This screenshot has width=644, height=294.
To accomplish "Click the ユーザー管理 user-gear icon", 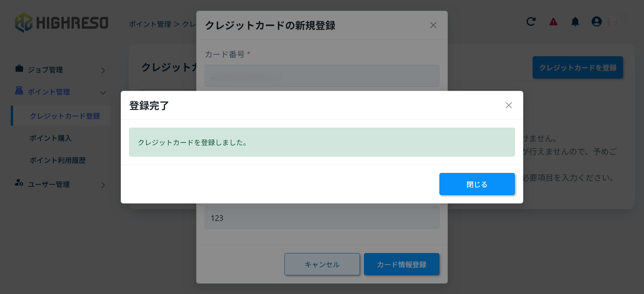I will click(19, 183).
